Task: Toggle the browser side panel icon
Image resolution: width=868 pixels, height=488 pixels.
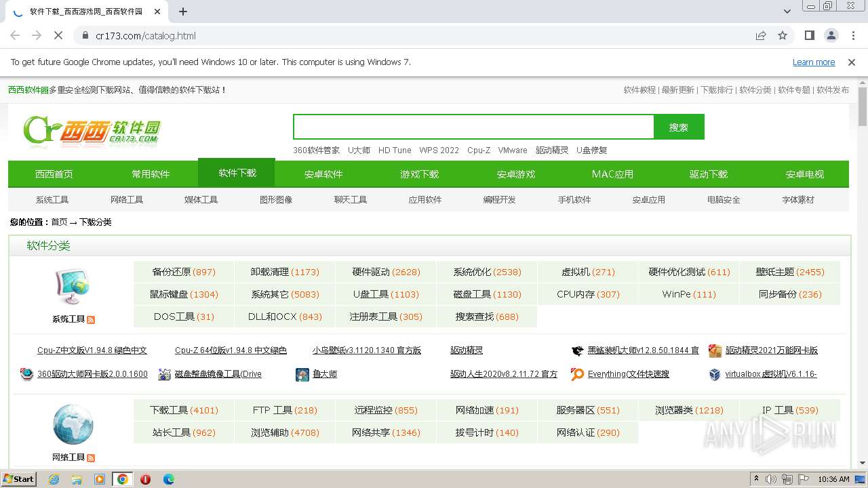Action: coord(809,35)
